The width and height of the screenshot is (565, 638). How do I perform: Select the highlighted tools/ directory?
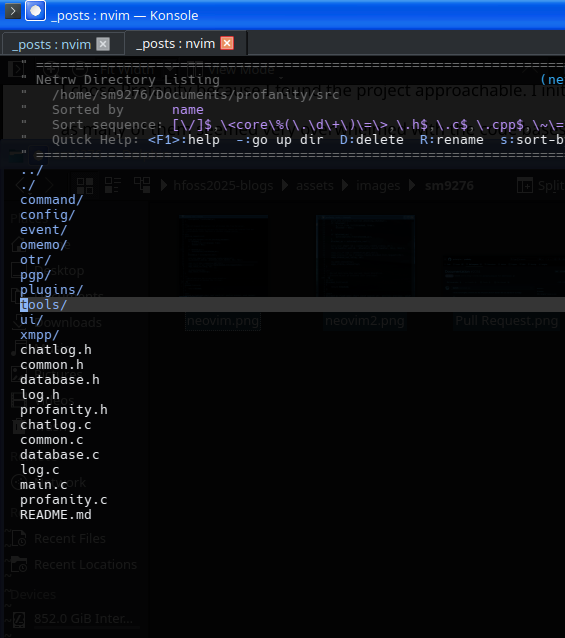[x=44, y=305]
